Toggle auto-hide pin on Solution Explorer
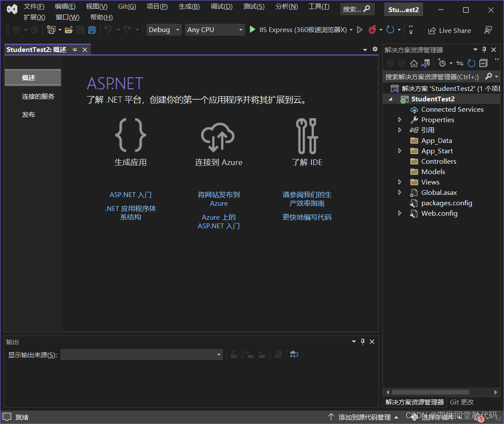504x424 pixels. [x=485, y=49]
